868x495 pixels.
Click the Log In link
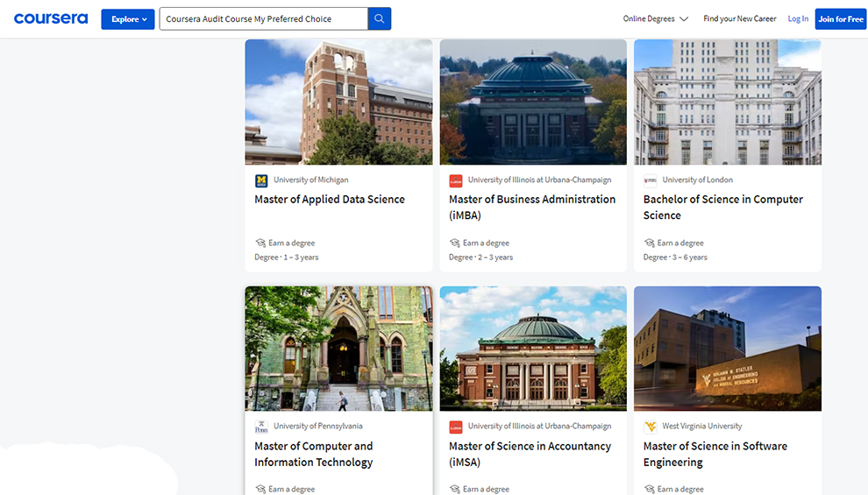[x=798, y=18]
